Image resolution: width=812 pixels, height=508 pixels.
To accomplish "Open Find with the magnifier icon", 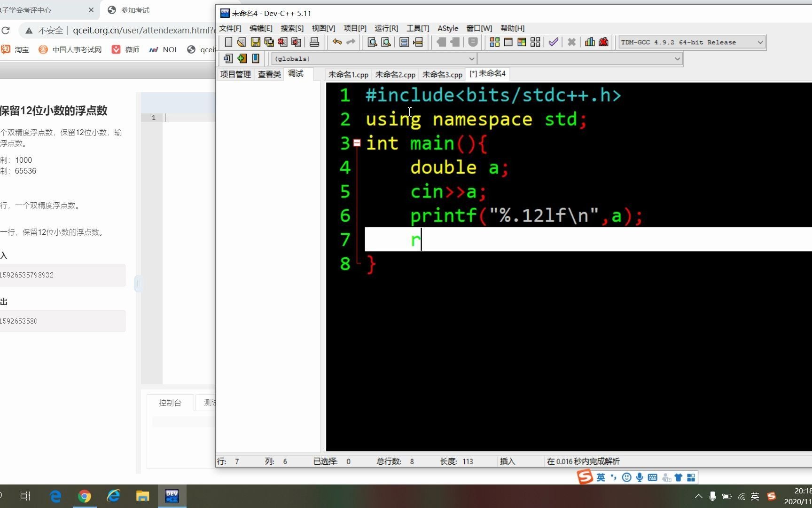I will [372, 42].
